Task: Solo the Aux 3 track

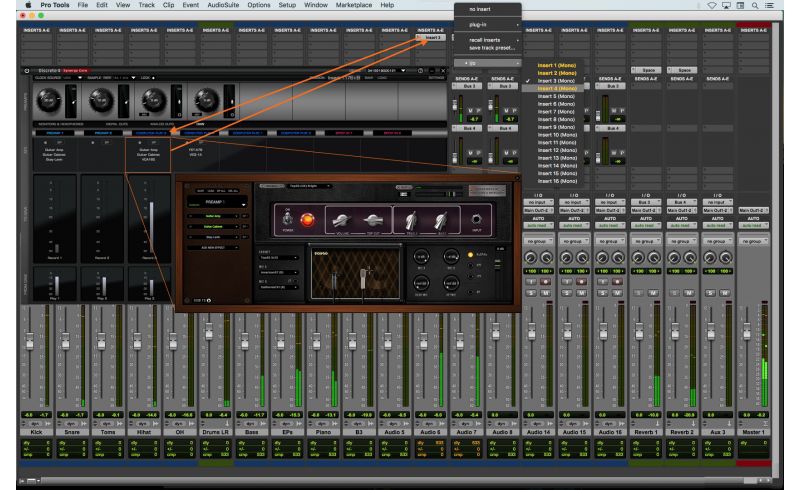Action: (x=710, y=293)
